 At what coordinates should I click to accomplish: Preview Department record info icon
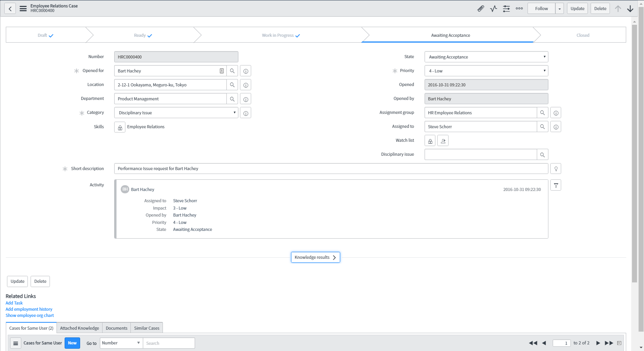(x=246, y=99)
